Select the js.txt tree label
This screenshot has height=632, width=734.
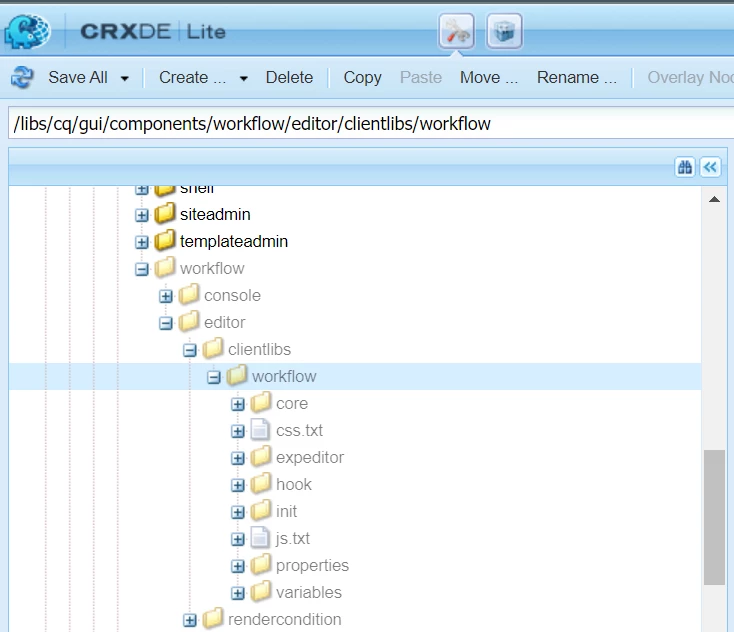tap(293, 538)
